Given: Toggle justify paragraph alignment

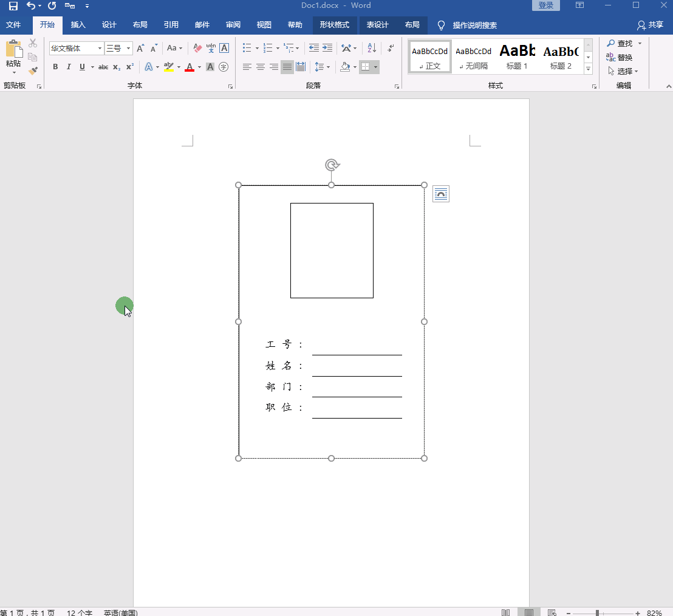Looking at the screenshot, I should [x=287, y=67].
